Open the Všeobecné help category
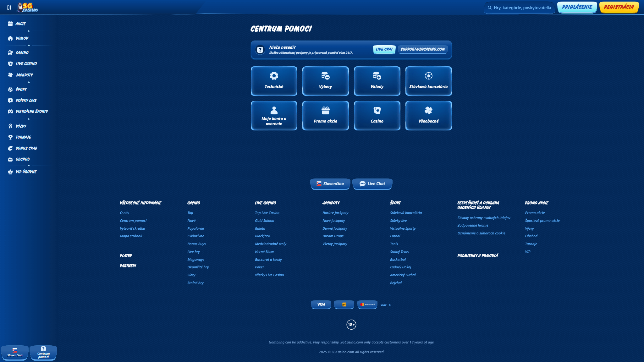The width and height of the screenshot is (644, 362). 428,115
